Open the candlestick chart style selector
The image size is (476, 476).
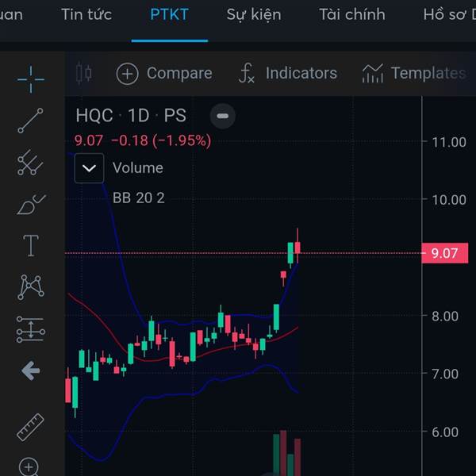(84, 73)
